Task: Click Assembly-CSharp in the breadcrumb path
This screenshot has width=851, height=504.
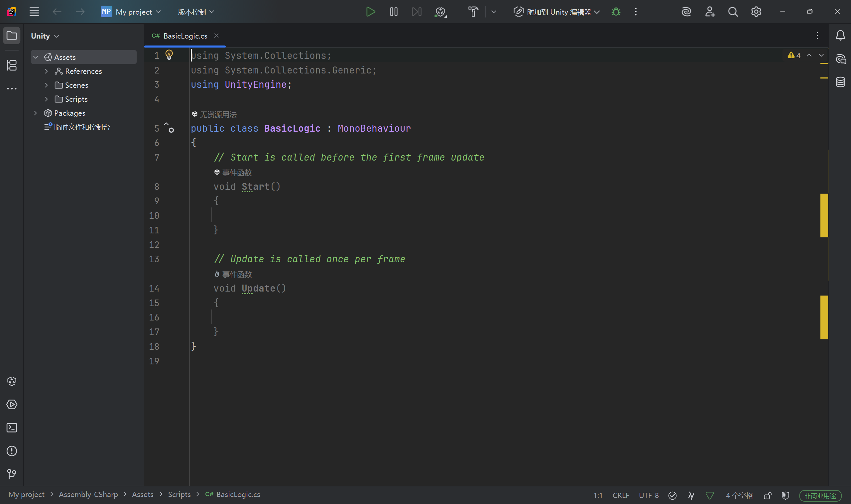Action: point(88,494)
